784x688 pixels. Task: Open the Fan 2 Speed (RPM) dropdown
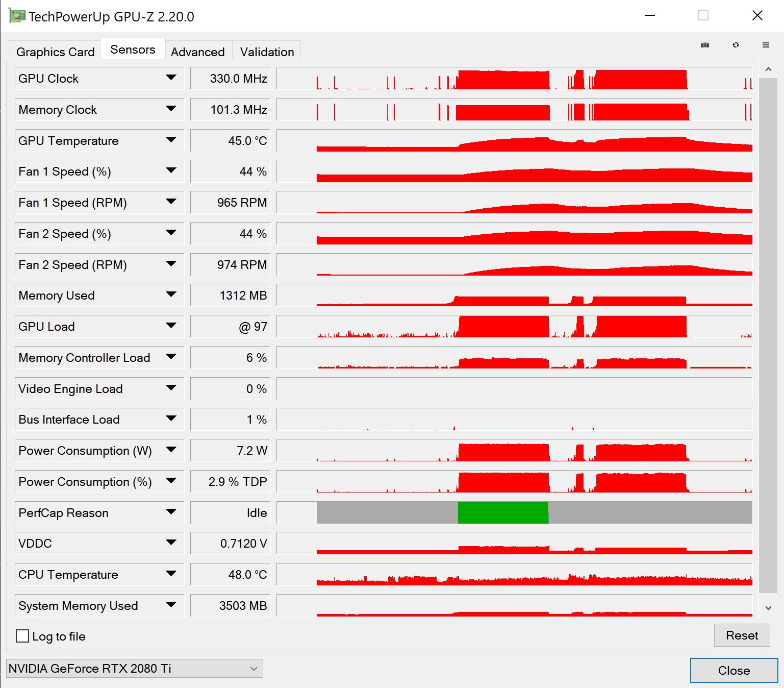[171, 264]
